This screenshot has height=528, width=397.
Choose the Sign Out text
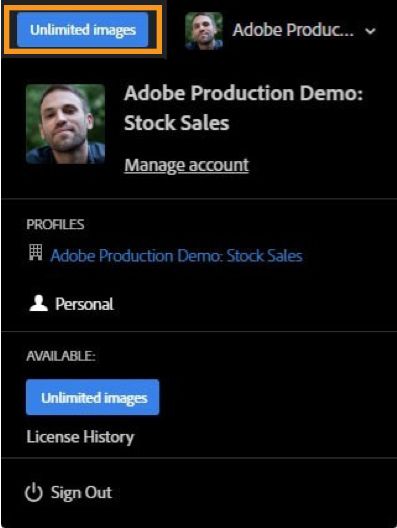[81, 493]
